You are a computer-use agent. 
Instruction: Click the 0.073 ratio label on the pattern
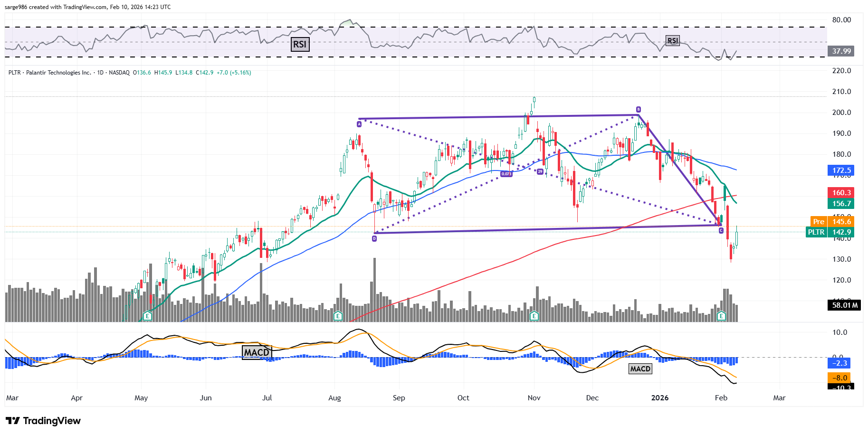(506, 174)
